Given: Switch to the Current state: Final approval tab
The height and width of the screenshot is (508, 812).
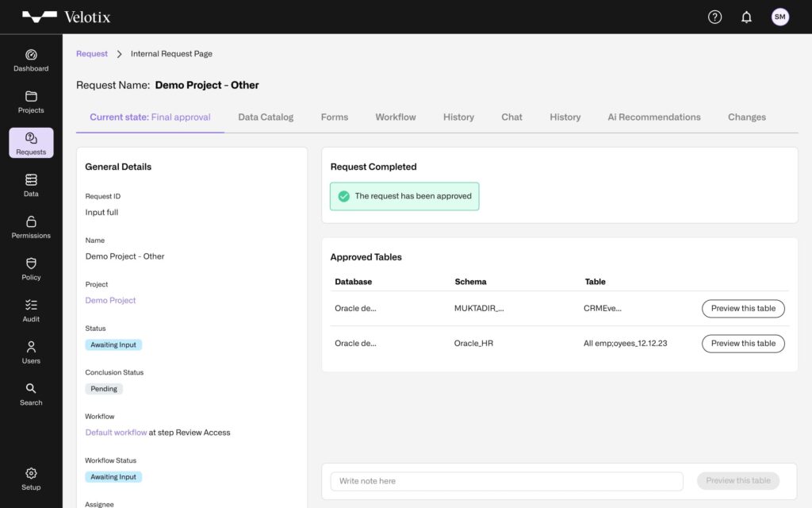Looking at the screenshot, I should 150,117.
